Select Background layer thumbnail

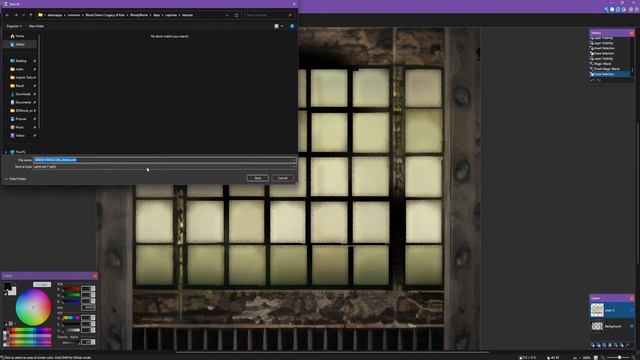(597, 326)
